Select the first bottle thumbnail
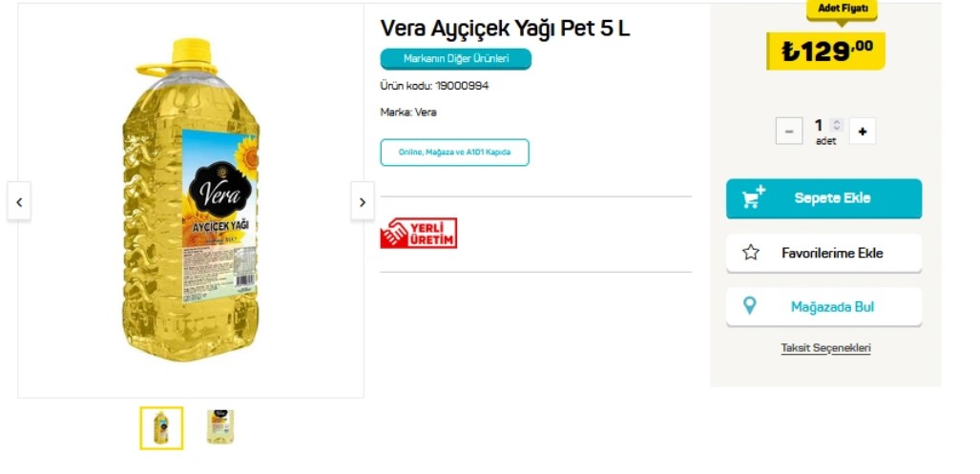Viewport: 980px width, 474px height. [161, 428]
